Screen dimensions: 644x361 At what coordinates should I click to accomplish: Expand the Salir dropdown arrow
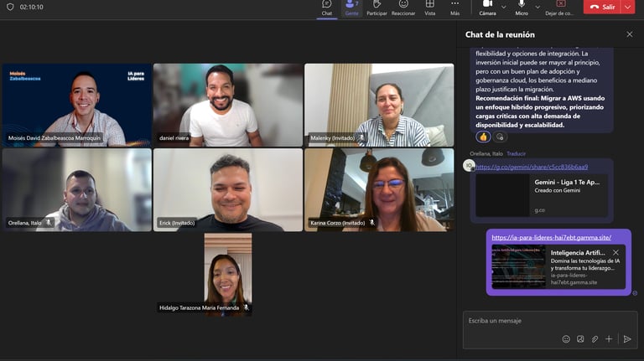[627, 7]
